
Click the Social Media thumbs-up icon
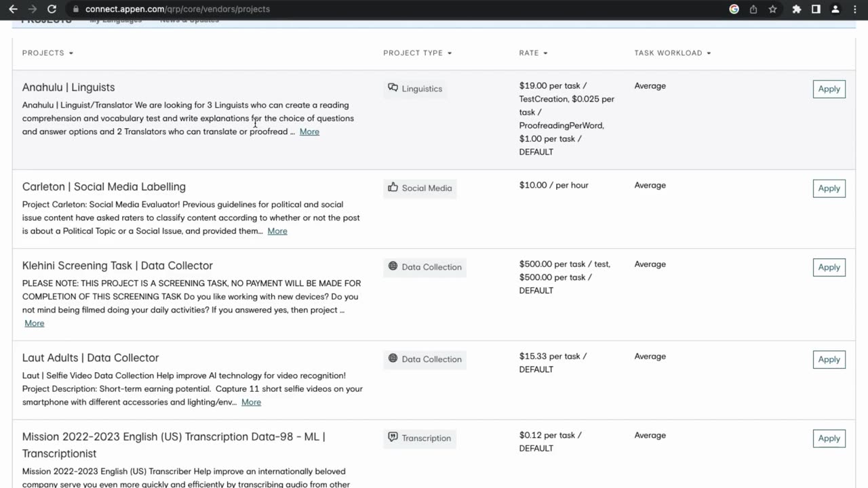393,188
